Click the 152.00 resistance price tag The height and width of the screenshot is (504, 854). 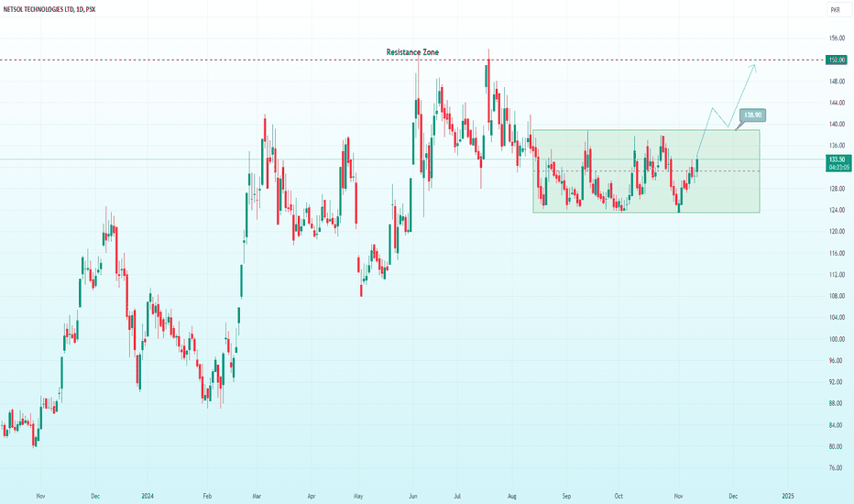tap(836, 60)
